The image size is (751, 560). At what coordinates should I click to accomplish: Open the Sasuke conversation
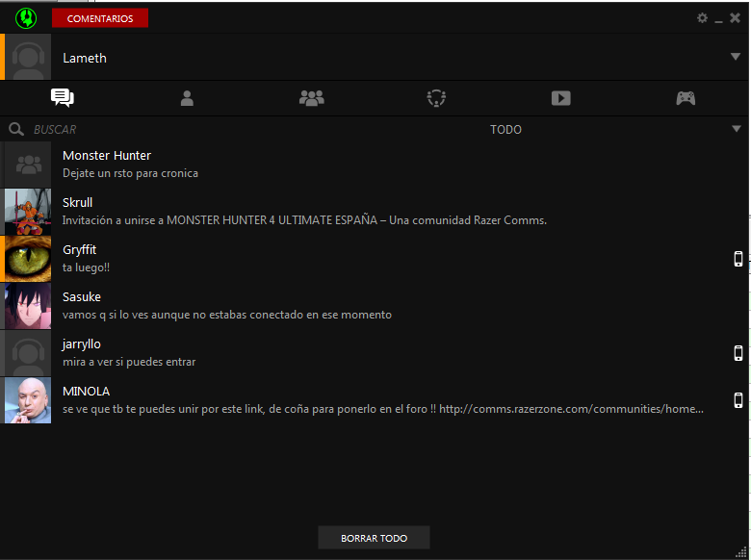coord(374,306)
